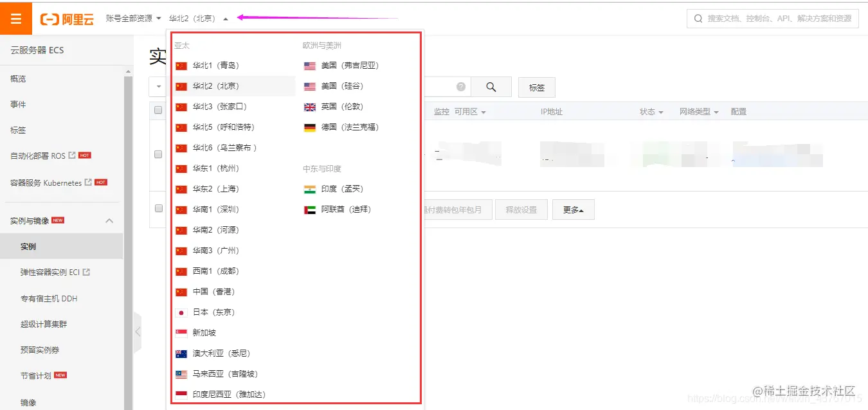Tick the checkbox of the instance row

pyautogui.click(x=158, y=154)
